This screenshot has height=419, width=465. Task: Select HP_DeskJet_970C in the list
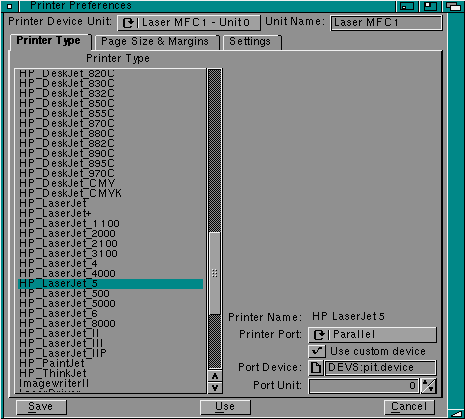pos(110,173)
